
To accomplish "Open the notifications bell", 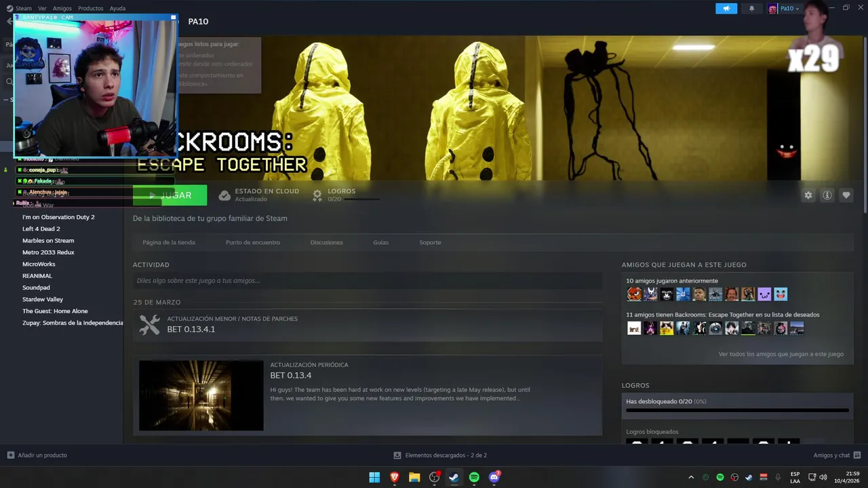I will tap(751, 8).
